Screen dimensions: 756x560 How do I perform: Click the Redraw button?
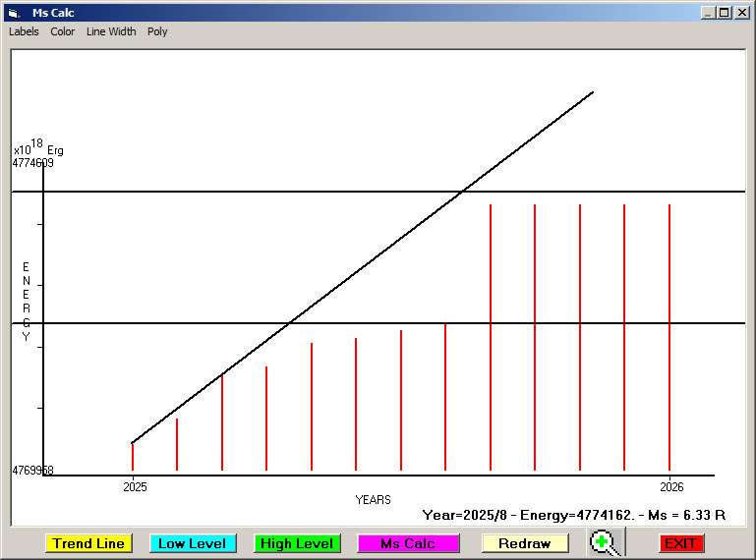tap(524, 543)
